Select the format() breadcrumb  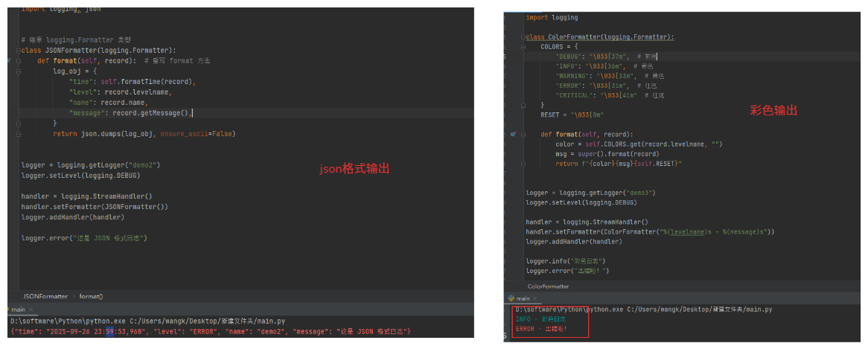click(x=91, y=296)
